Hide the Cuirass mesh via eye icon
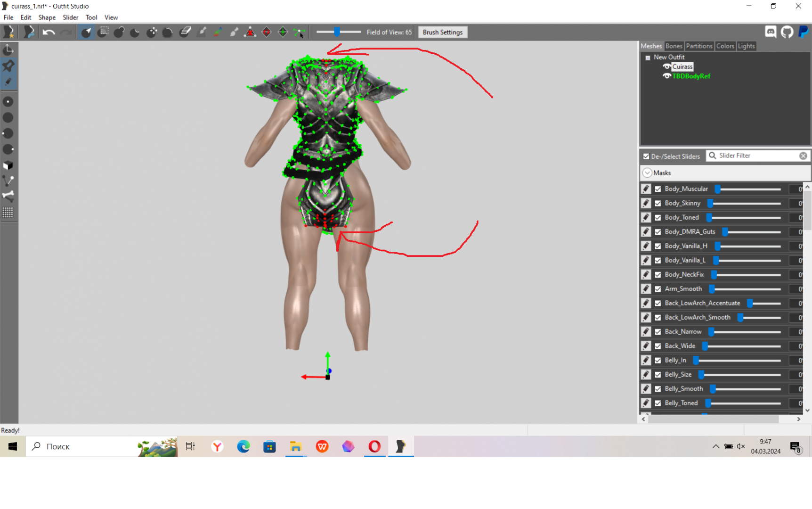The image size is (812, 509). [x=666, y=66]
